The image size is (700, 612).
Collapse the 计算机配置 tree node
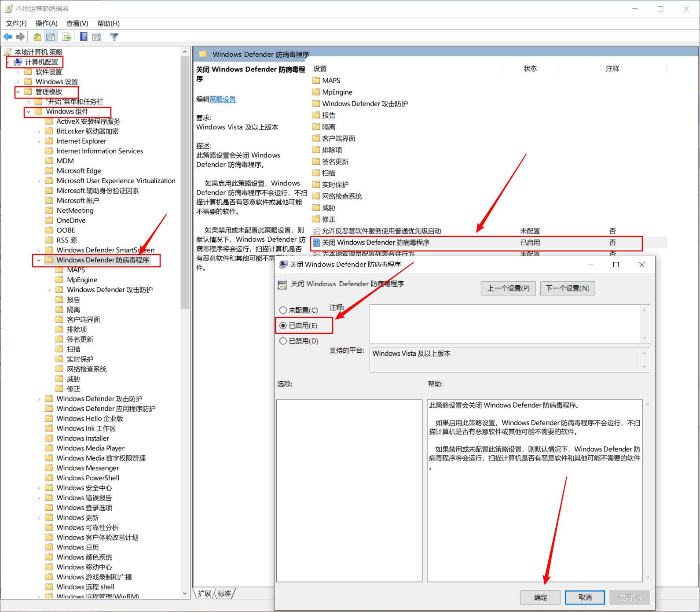coord(7,62)
